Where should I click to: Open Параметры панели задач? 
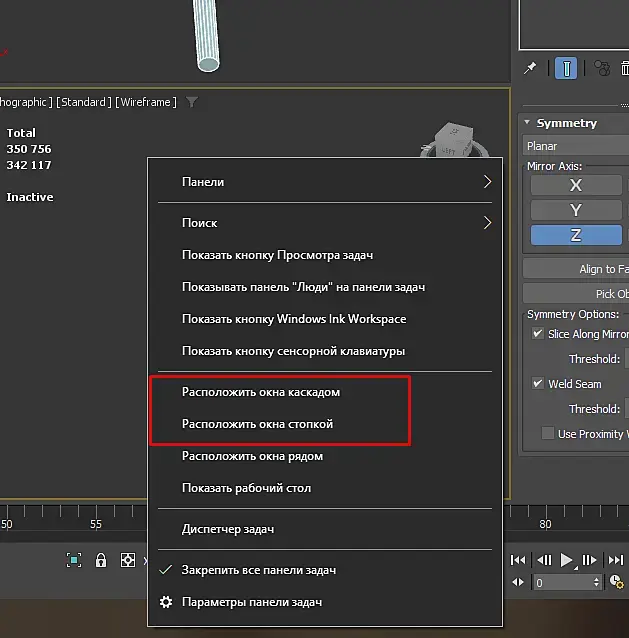(x=325, y=602)
